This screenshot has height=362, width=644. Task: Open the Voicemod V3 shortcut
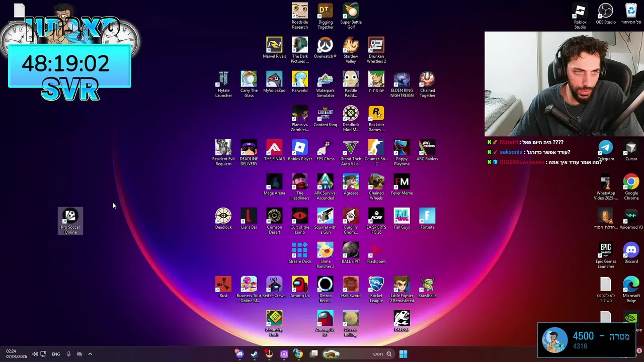pos(631,219)
